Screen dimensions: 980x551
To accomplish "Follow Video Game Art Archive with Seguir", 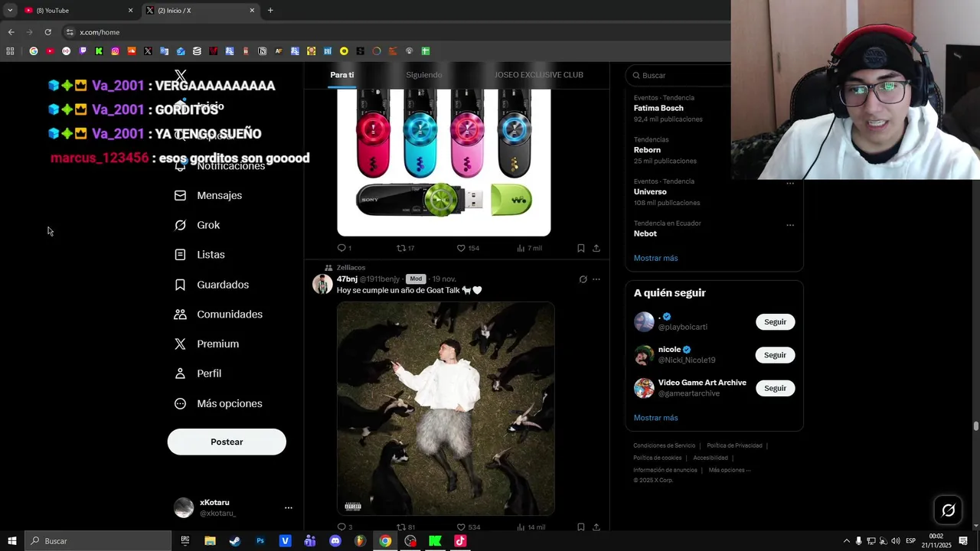I will coord(776,388).
